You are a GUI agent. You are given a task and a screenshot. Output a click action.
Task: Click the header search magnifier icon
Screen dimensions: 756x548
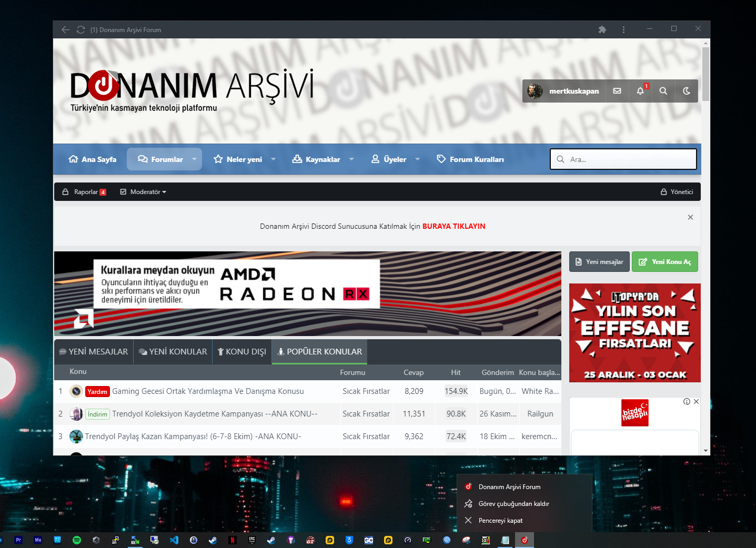tap(663, 91)
